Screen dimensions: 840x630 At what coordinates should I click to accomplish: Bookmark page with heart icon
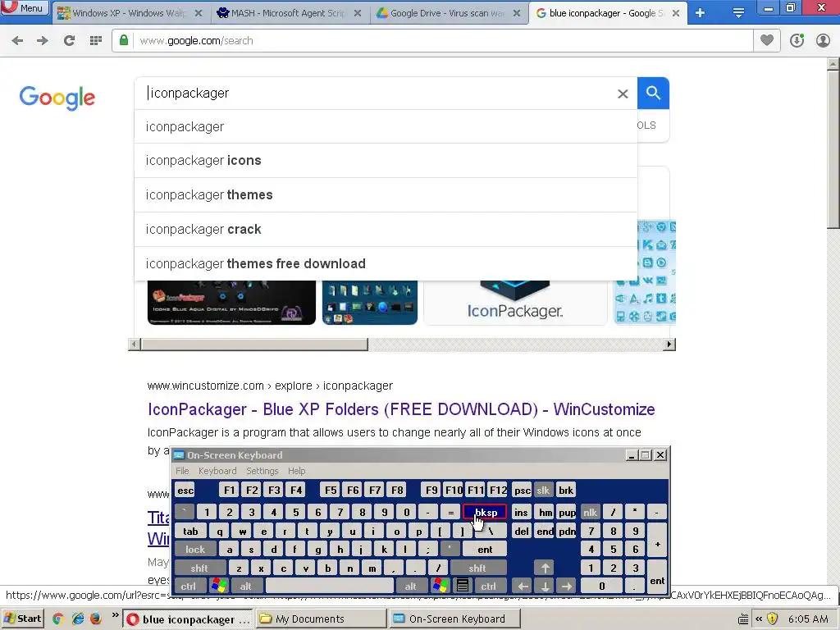point(767,40)
